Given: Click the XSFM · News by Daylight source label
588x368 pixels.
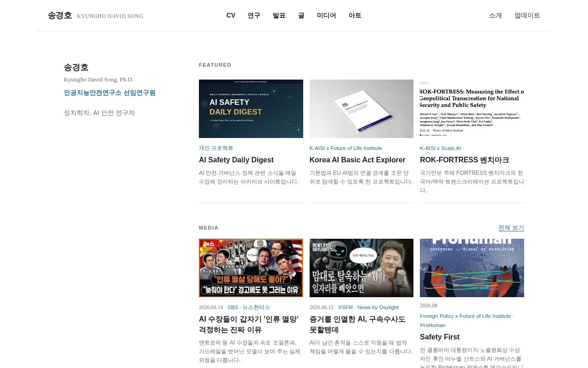Looking at the screenshot, I should 368,307.
